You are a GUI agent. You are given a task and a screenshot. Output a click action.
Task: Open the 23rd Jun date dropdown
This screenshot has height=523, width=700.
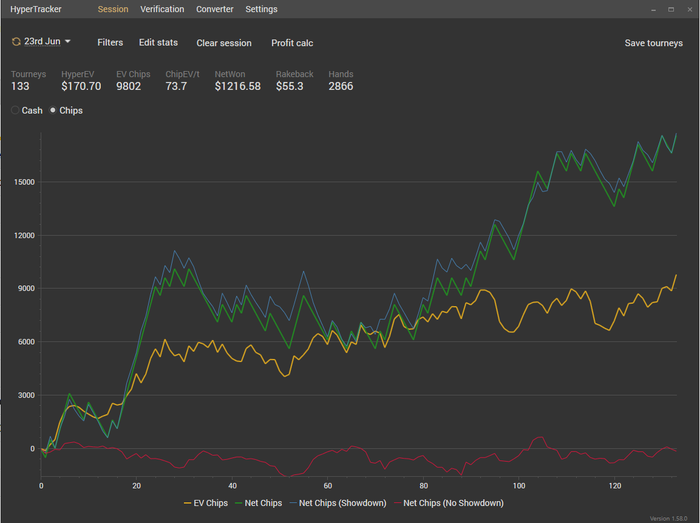click(47, 42)
